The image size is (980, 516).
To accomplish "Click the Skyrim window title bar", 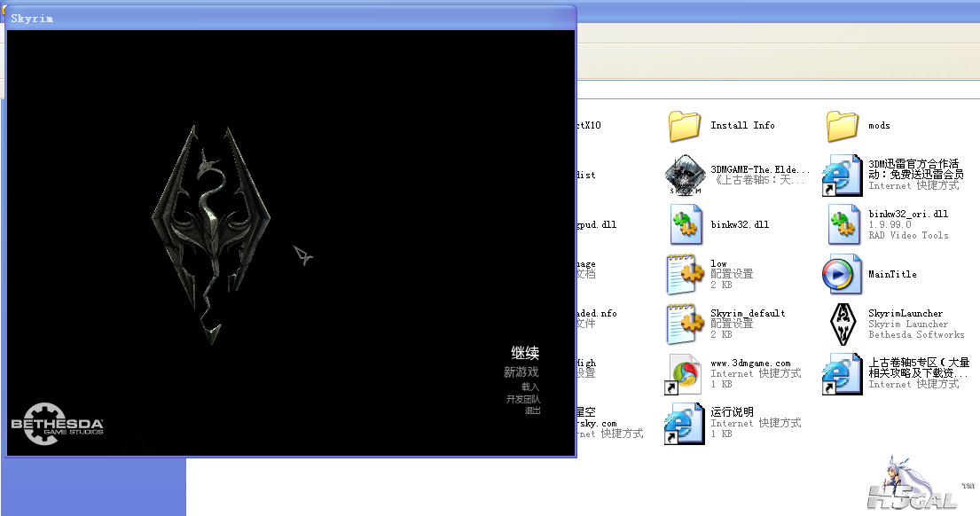I will click(x=291, y=18).
